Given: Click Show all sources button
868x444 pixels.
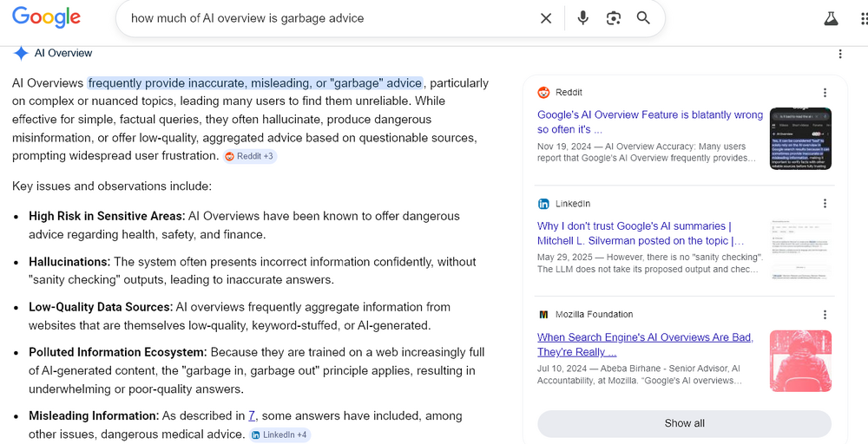Looking at the screenshot, I should (684, 423).
